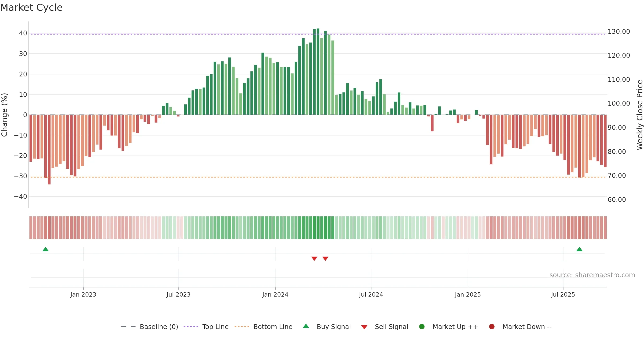Click the green triangle icon in legend
644x362 pixels.
[306, 326]
